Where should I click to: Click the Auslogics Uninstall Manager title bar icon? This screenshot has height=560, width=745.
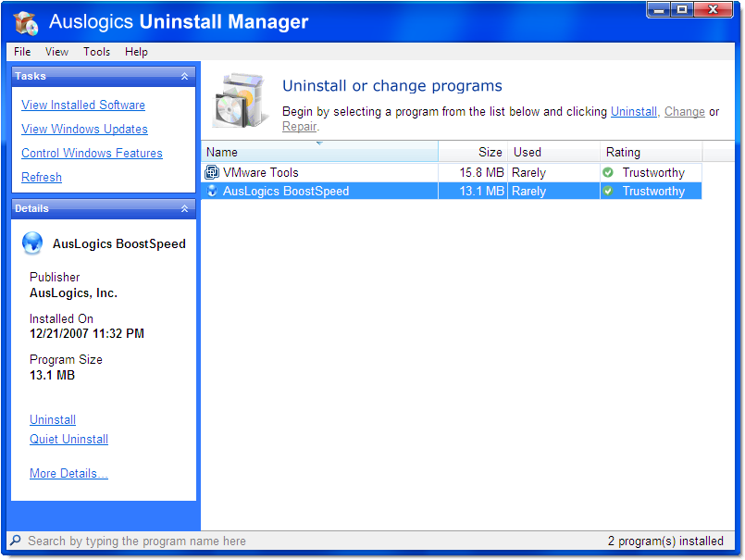point(26,22)
